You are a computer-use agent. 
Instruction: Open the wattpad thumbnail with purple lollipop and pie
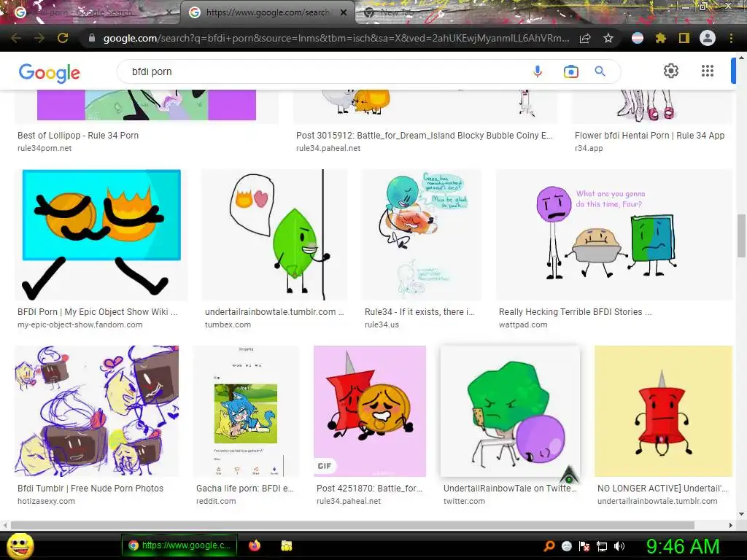click(x=614, y=234)
